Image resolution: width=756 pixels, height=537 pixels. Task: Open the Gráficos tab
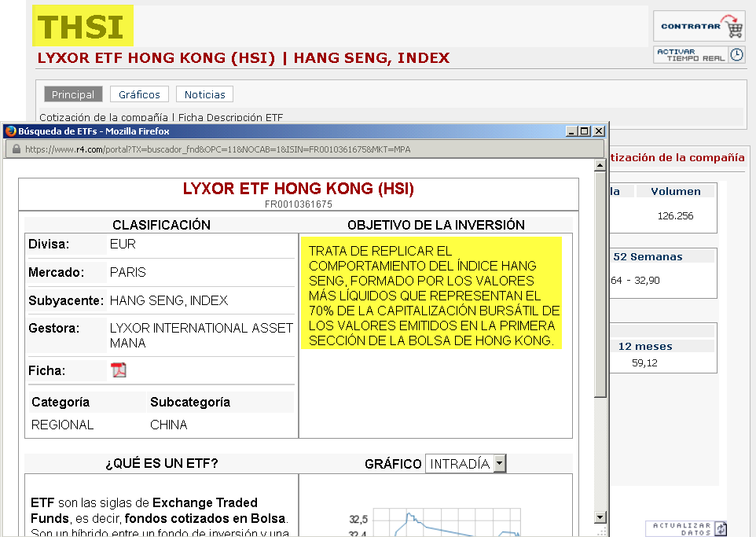pos(139,94)
